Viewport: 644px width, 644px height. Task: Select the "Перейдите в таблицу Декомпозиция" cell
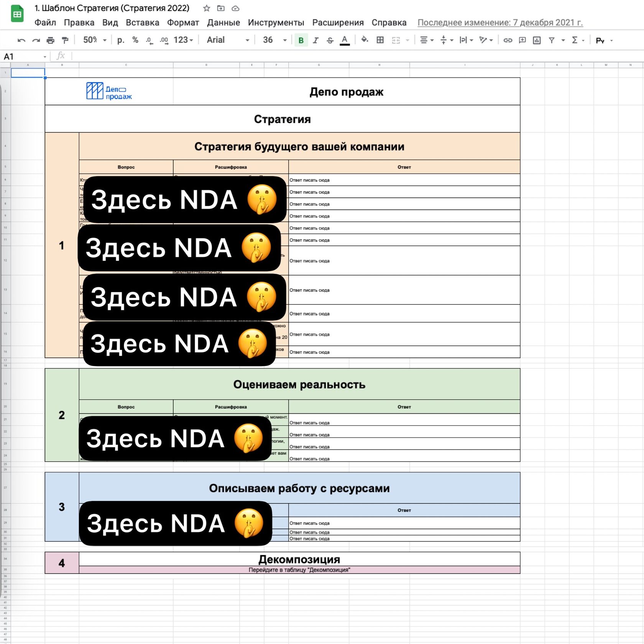[x=299, y=570]
